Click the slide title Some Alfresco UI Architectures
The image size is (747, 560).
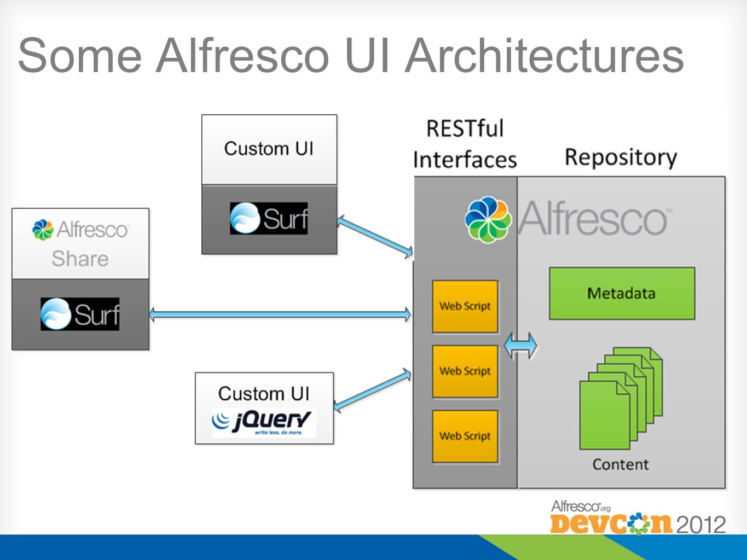coord(351,55)
